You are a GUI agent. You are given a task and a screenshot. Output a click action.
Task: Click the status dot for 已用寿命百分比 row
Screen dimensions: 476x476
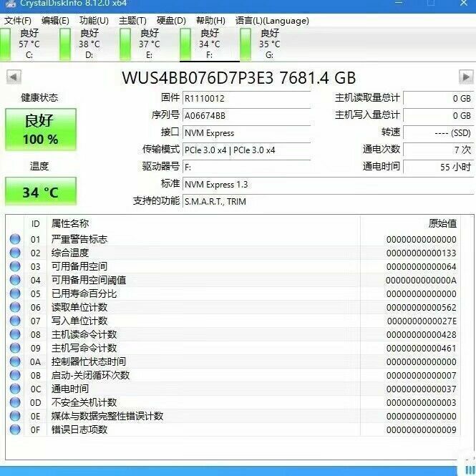pos(15,293)
